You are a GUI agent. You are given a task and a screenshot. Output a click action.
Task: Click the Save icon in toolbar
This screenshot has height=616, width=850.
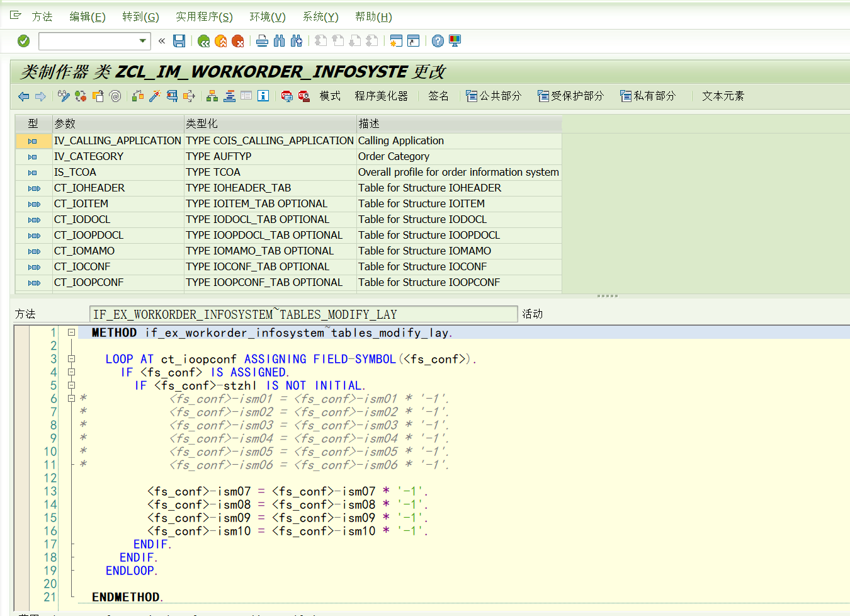(x=179, y=41)
